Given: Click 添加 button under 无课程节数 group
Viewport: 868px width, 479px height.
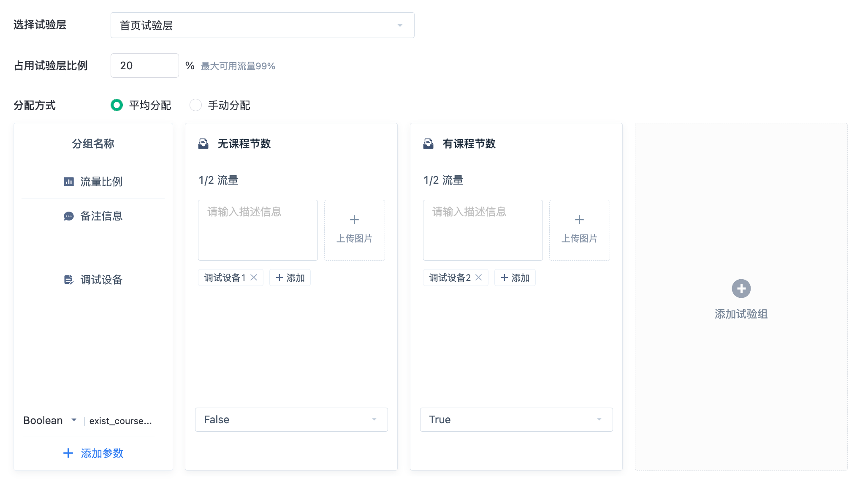Looking at the screenshot, I should point(290,278).
